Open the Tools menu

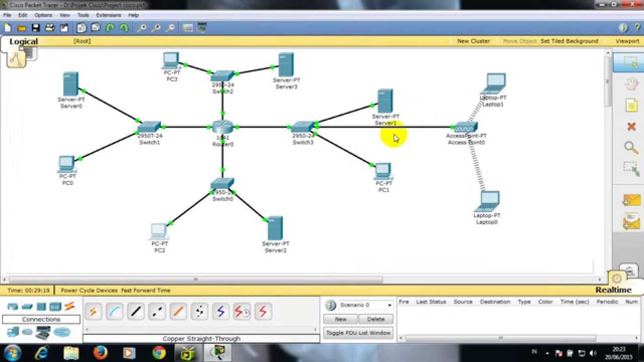point(83,15)
